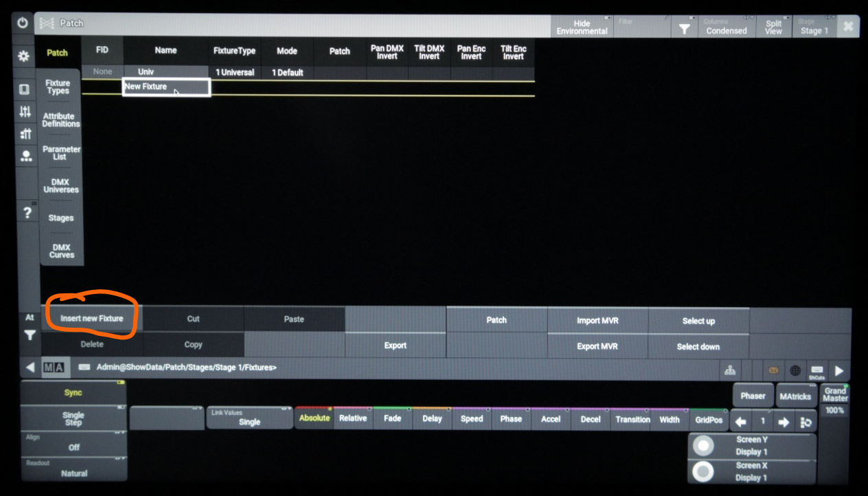The height and width of the screenshot is (496, 868).
Task: Open the Columns Condensed dropdown
Action: pos(726,27)
